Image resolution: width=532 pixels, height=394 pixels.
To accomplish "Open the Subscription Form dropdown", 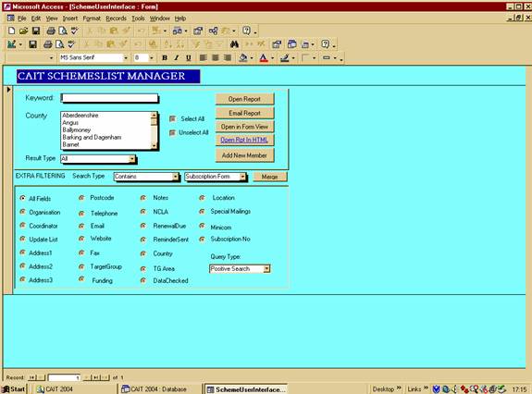I will point(242,177).
